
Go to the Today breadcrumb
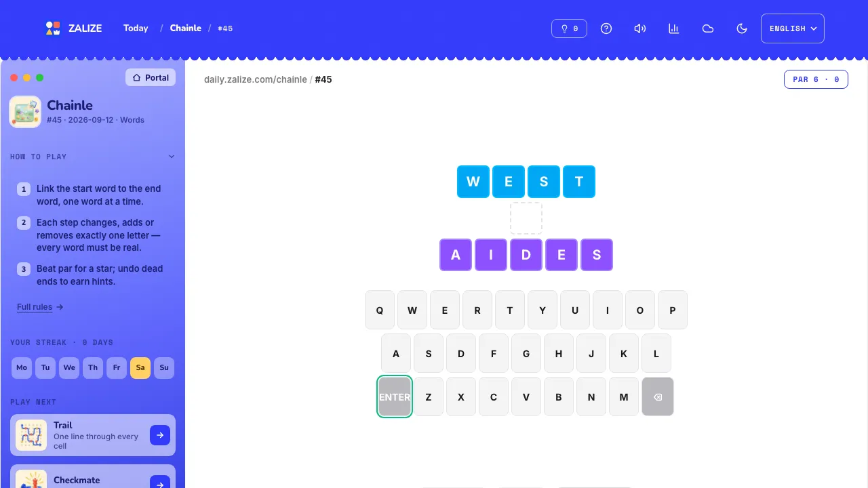coord(136,28)
